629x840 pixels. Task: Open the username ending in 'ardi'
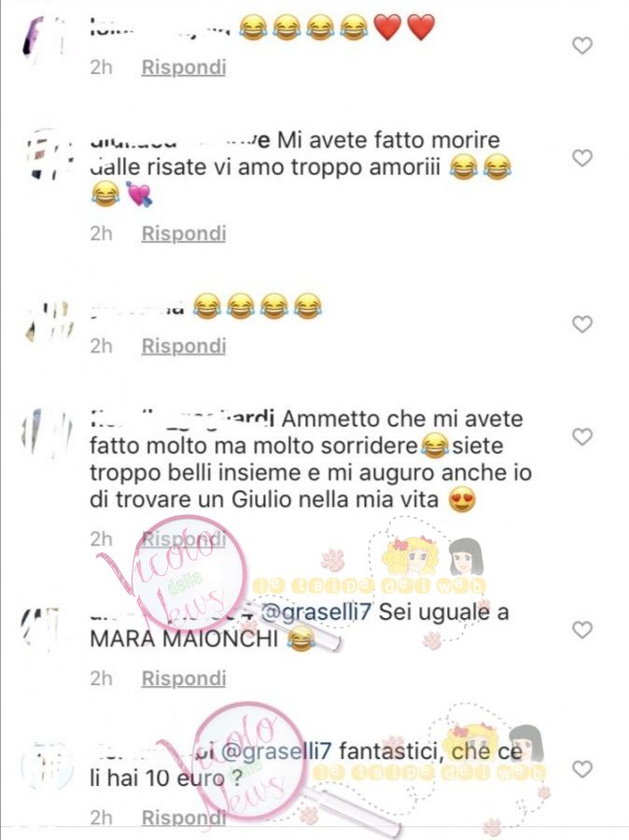[x=182, y=418]
